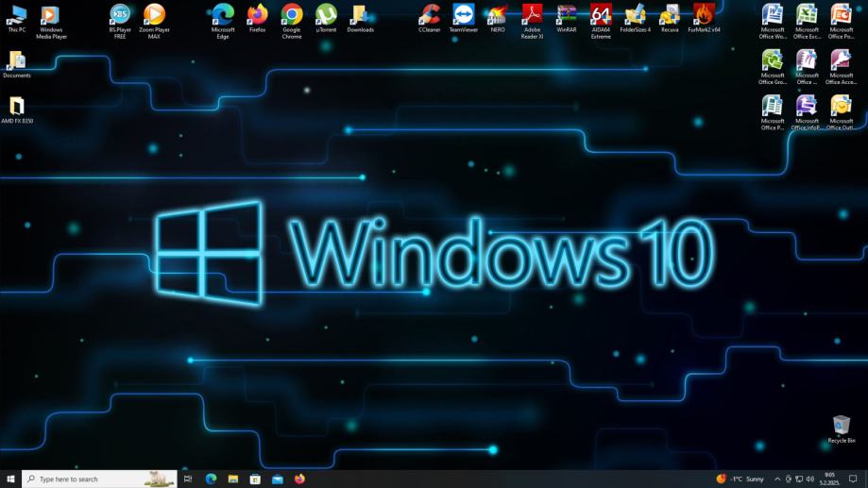The width and height of the screenshot is (868, 488).
Task: Launch TeamViewer desktop shortcut
Action: pyautogui.click(x=464, y=18)
